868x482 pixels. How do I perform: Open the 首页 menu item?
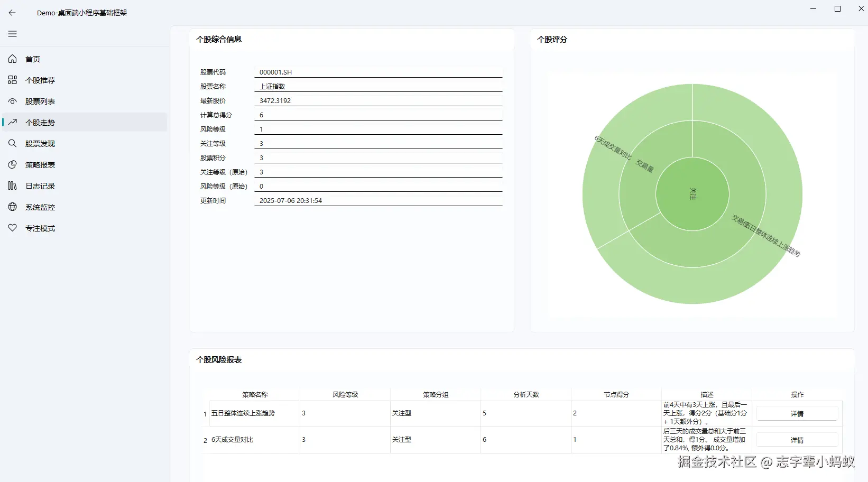(x=85, y=59)
